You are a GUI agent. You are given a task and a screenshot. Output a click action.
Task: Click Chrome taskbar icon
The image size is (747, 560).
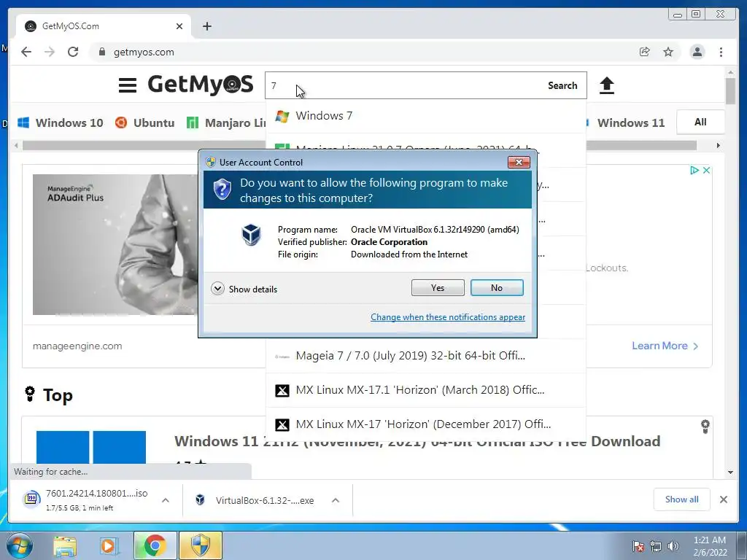click(x=155, y=545)
